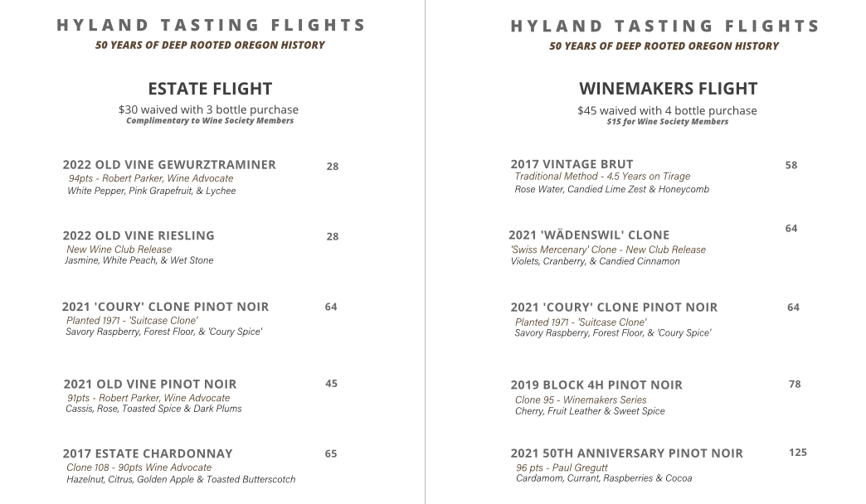The image size is (866, 504).
Task: Select 2017 Estate Chardonnay title
Action: 148,453
